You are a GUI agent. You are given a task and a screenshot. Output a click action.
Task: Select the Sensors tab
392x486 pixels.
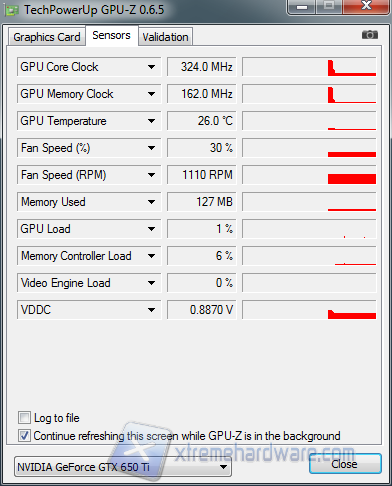click(112, 35)
